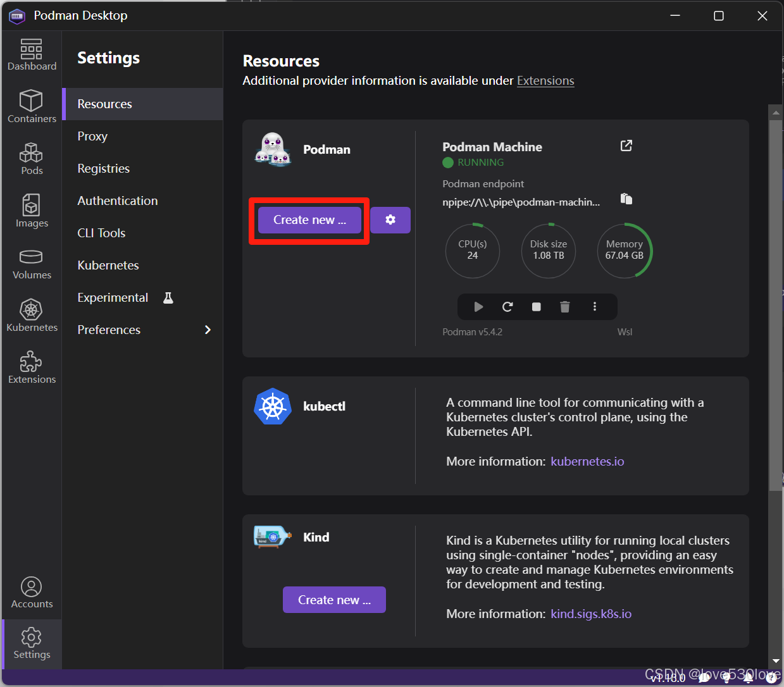Image resolution: width=784 pixels, height=687 pixels.
Task: Click the Settings gear in sidebar
Action: 32,643
